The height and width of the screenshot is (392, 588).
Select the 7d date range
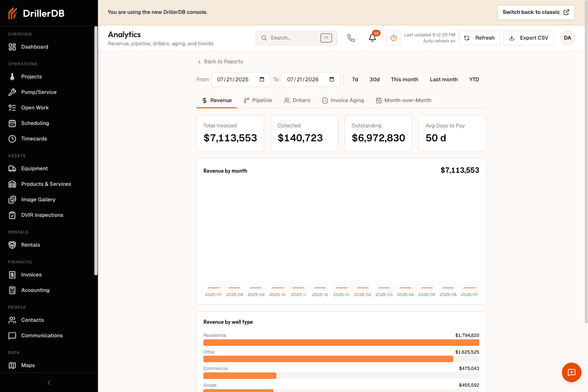[x=355, y=80]
